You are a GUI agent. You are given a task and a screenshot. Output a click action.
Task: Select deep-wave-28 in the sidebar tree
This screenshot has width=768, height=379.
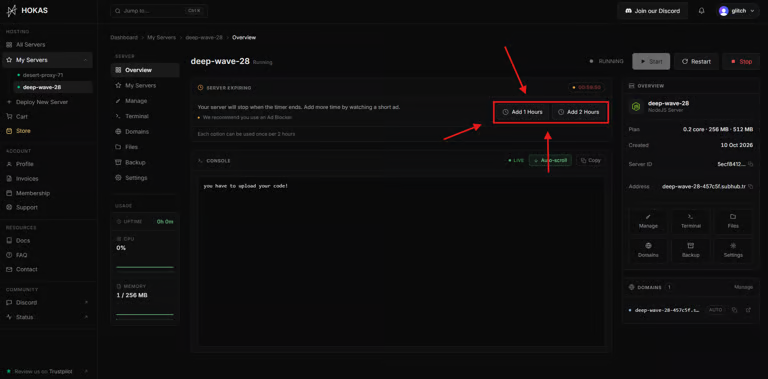coord(53,87)
